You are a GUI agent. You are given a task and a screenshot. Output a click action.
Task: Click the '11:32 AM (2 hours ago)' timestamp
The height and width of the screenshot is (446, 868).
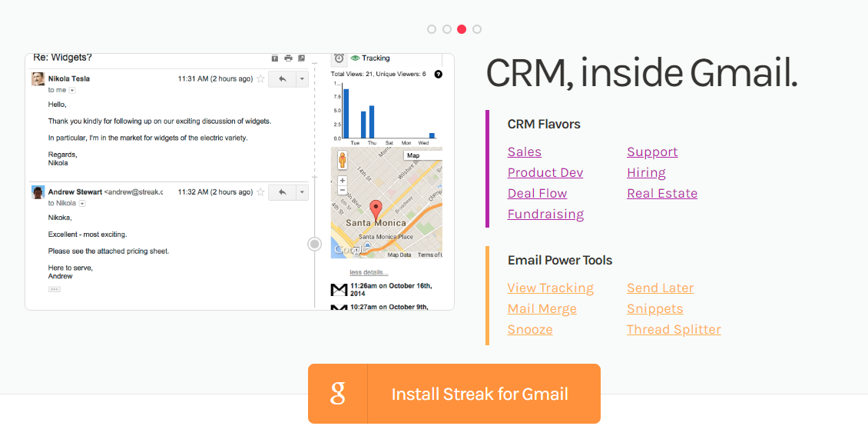click(x=215, y=192)
